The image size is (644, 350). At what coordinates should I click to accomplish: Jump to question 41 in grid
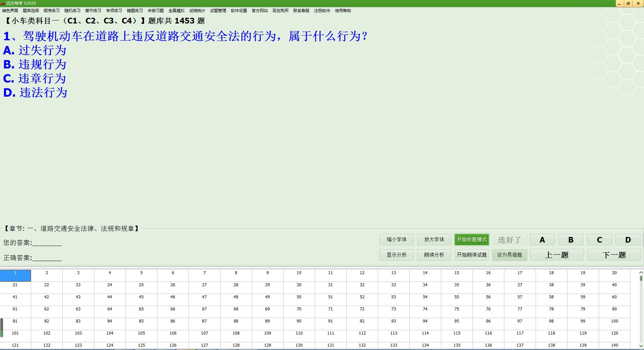tap(15, 300)
